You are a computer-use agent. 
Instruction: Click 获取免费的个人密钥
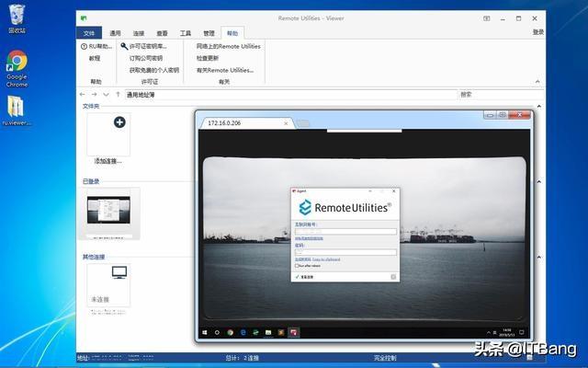(x=154, y=70)
